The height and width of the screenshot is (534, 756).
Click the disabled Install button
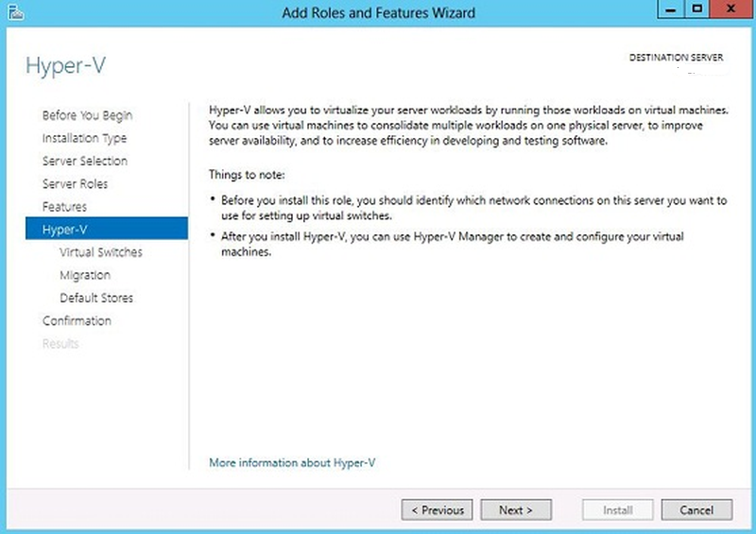tap(618, 509)
